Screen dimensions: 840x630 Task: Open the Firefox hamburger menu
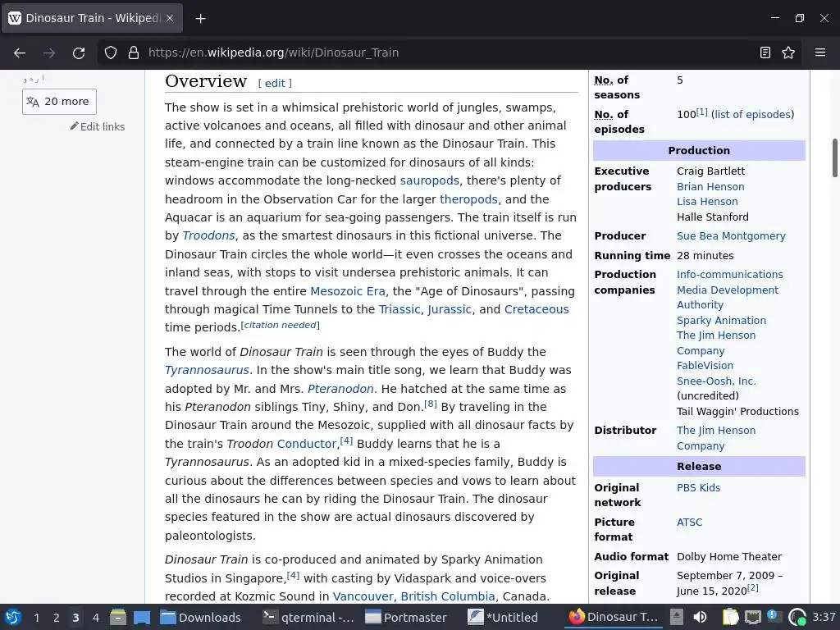(820, 52)
